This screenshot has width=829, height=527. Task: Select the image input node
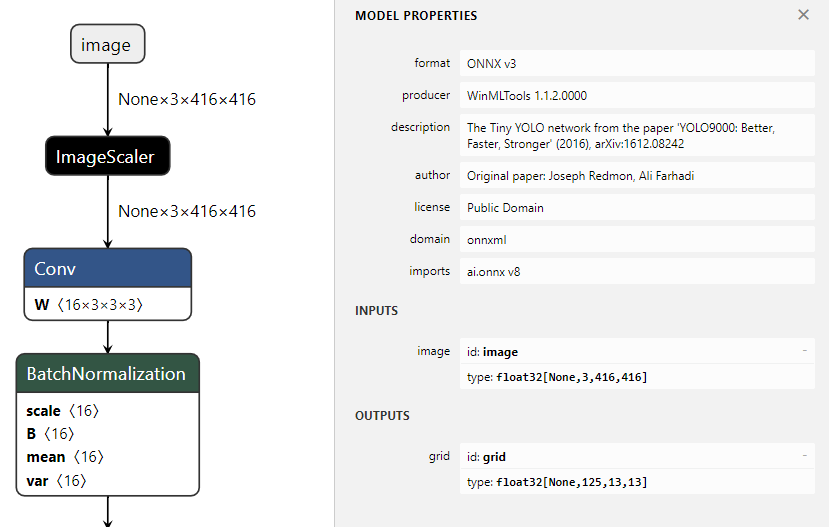[107, 45]
